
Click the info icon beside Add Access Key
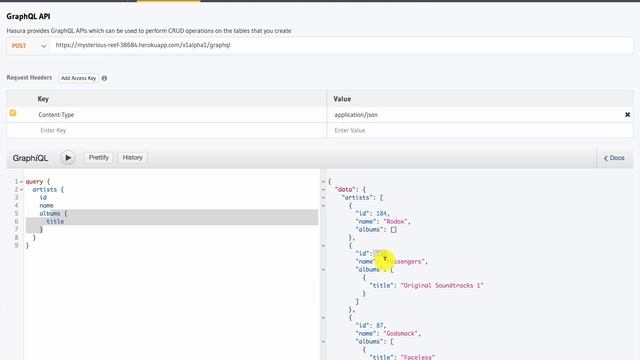[x=104, y=78]
